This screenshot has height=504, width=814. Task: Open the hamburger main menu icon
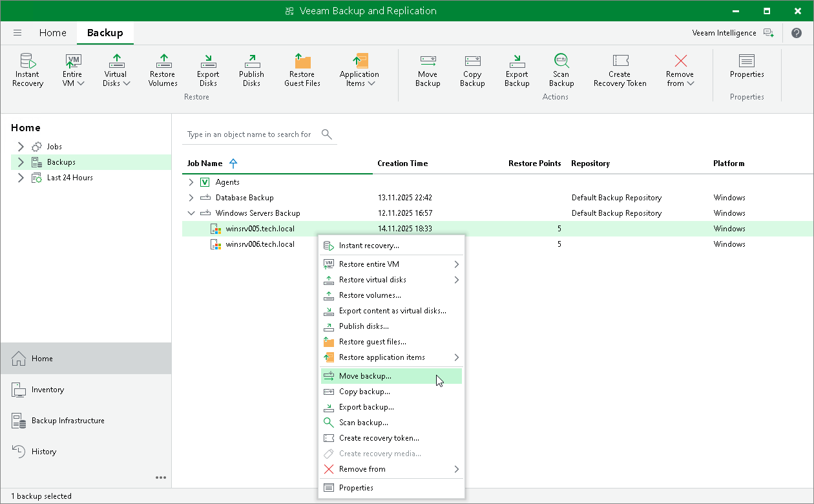click(x=17, y=33)
